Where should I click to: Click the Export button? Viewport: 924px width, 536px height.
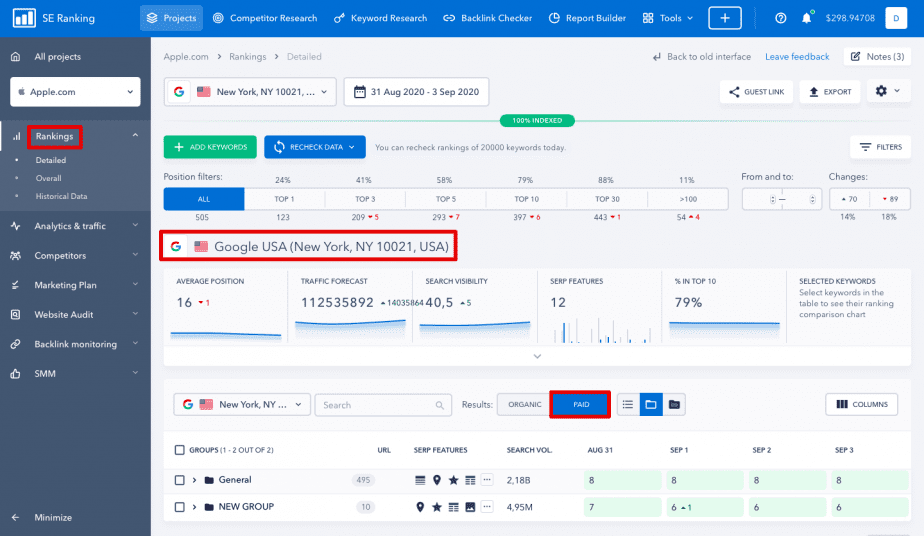pyautogui.click(x=830, y=92)
